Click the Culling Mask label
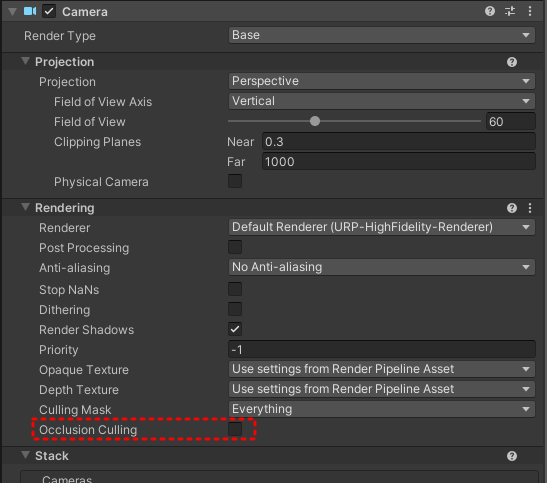This screenshot has height=483, width=547. click(x=75, y=410)
